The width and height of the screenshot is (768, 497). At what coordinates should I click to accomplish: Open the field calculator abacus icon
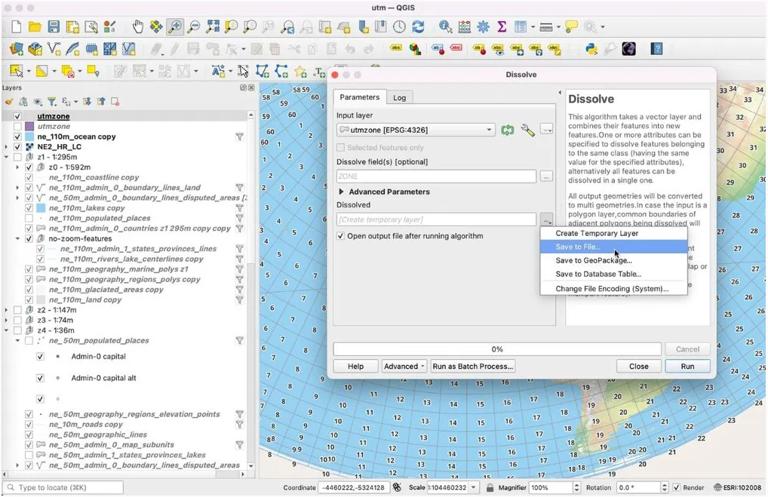(464, 26)
